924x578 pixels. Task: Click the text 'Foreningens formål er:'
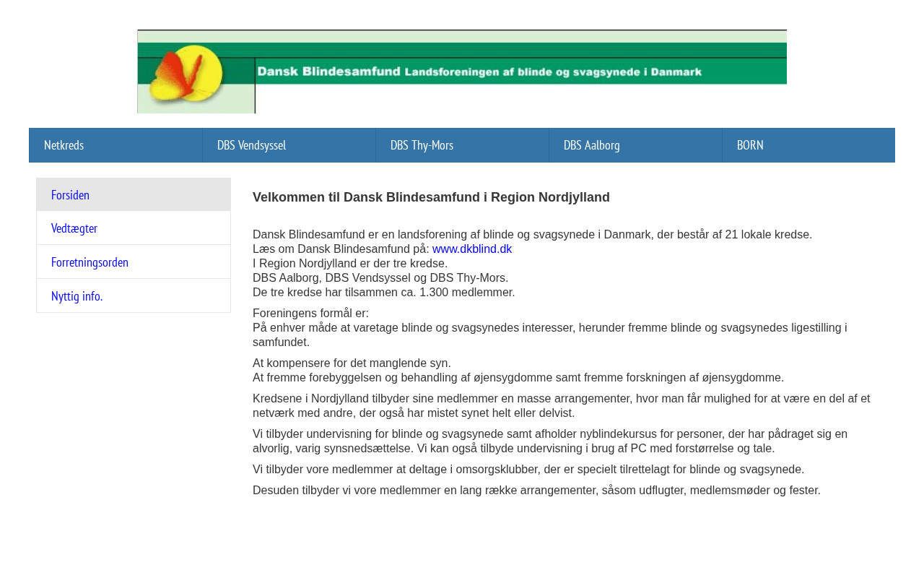310,314
